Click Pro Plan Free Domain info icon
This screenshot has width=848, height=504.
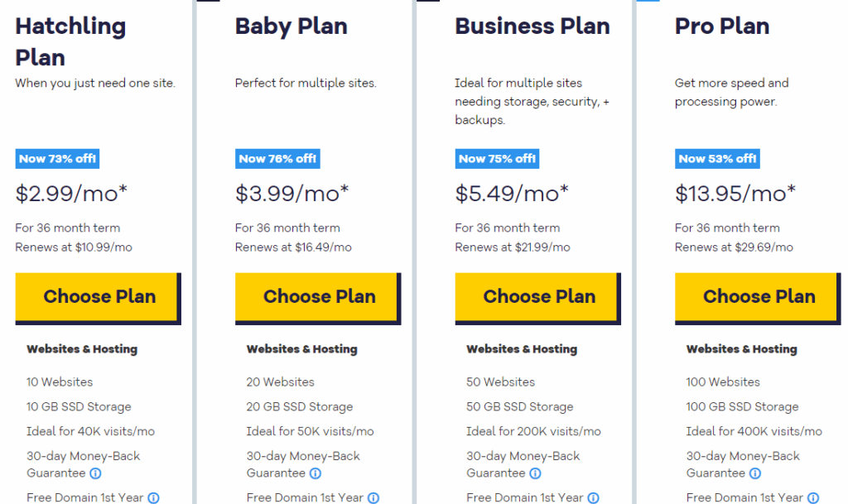(813, 498)
